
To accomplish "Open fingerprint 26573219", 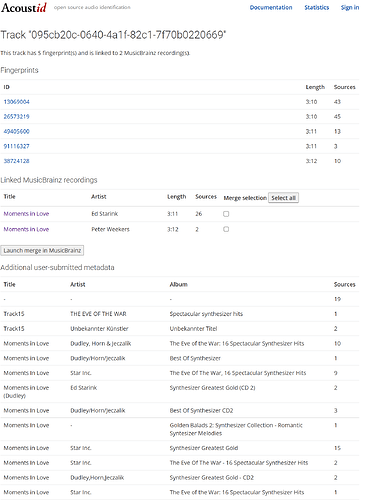I will point(16,116).
